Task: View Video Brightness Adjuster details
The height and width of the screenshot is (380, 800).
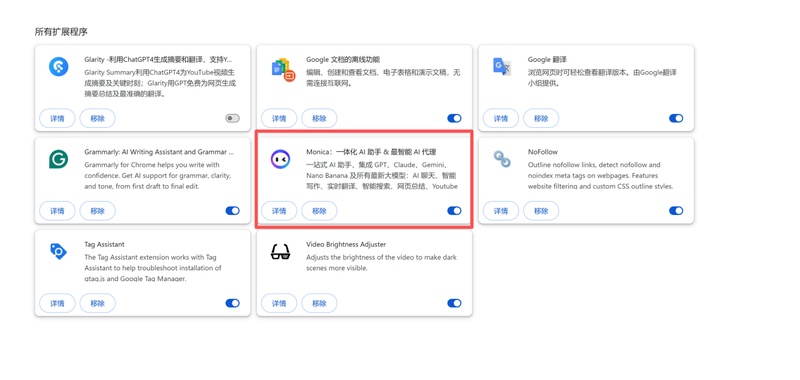Action: click(x=279, y=303)
